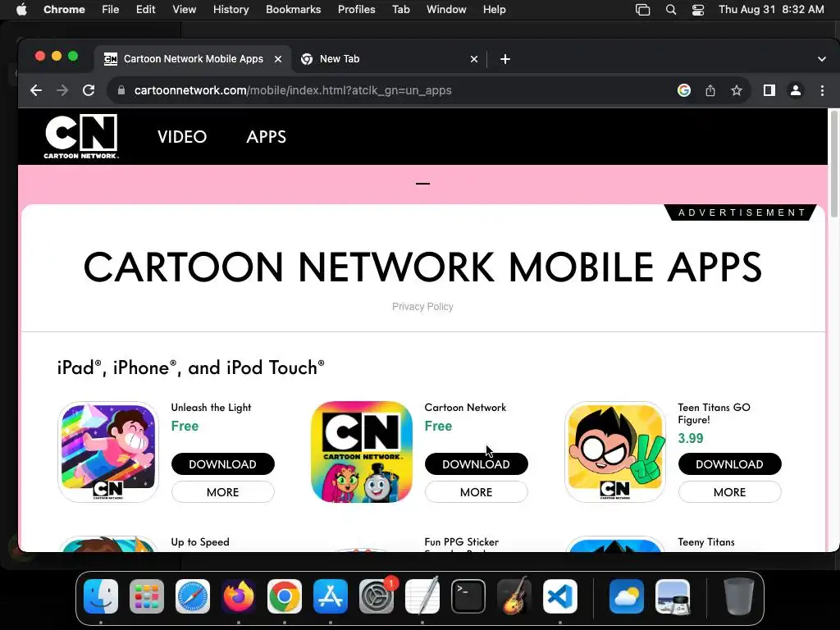The image size is (840, 630).
Task: Click the browser forward arrow
Action: 62,90
